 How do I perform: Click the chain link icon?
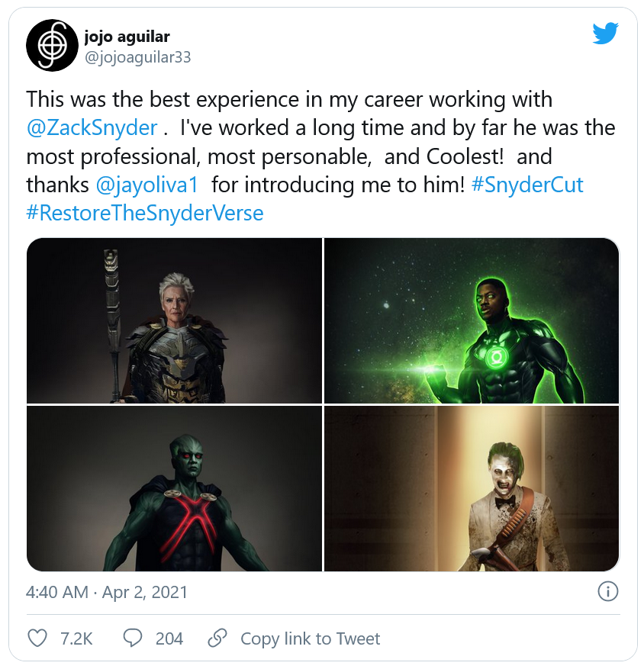(218, 638)
